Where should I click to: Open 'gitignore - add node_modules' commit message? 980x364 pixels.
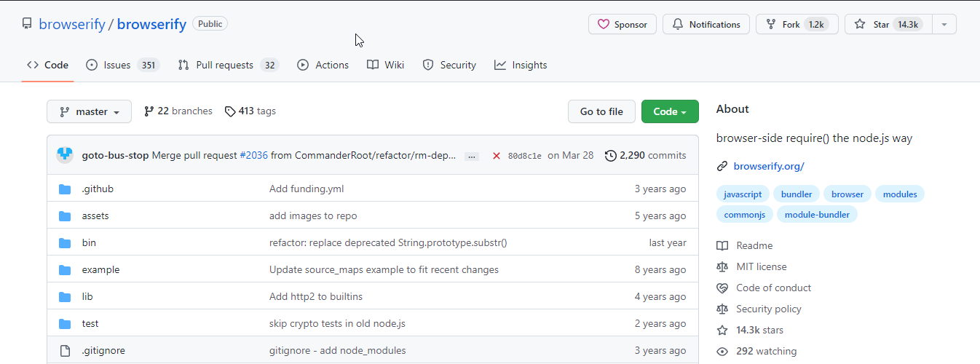pos(338,350)
